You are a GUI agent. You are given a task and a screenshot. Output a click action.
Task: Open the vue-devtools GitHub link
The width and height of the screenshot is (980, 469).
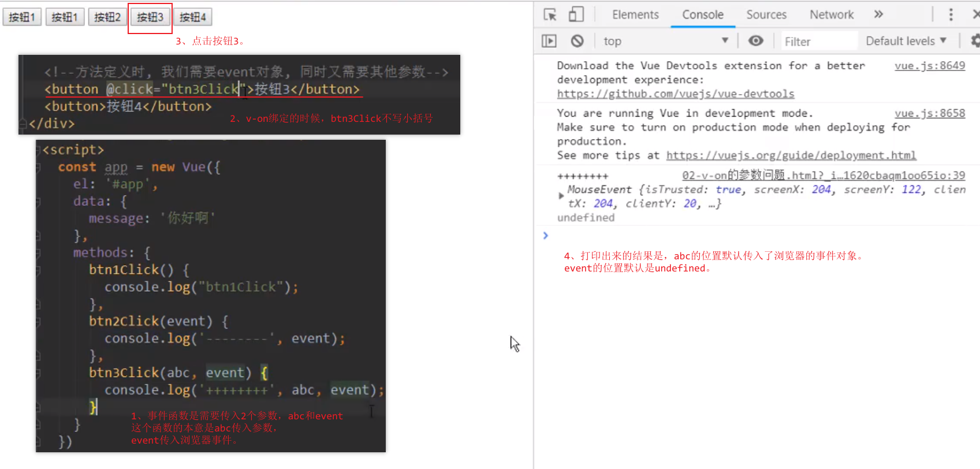(x=676, y=94)
